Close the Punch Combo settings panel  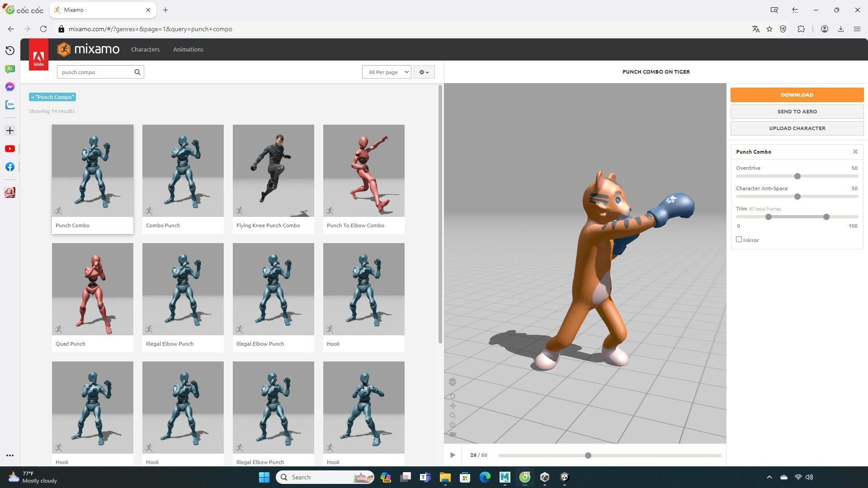(855, 152)
